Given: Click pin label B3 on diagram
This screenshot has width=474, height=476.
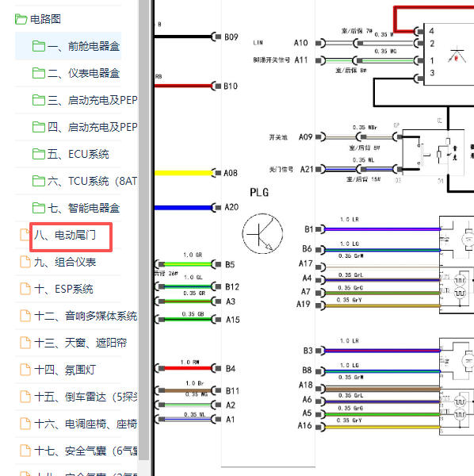Looking at the screenshot, I should pyautogui.click(x=308, y=351).
